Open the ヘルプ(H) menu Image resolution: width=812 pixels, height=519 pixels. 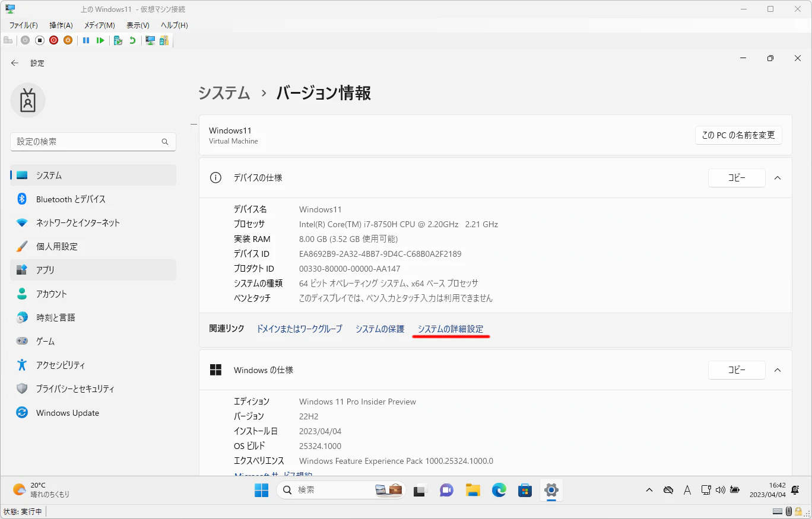[175, 26]
